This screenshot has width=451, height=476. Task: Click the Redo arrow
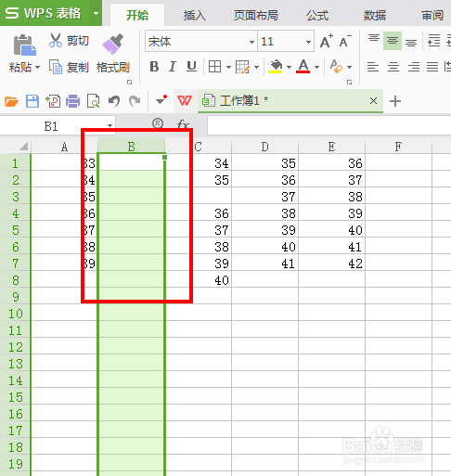(135, 101)
